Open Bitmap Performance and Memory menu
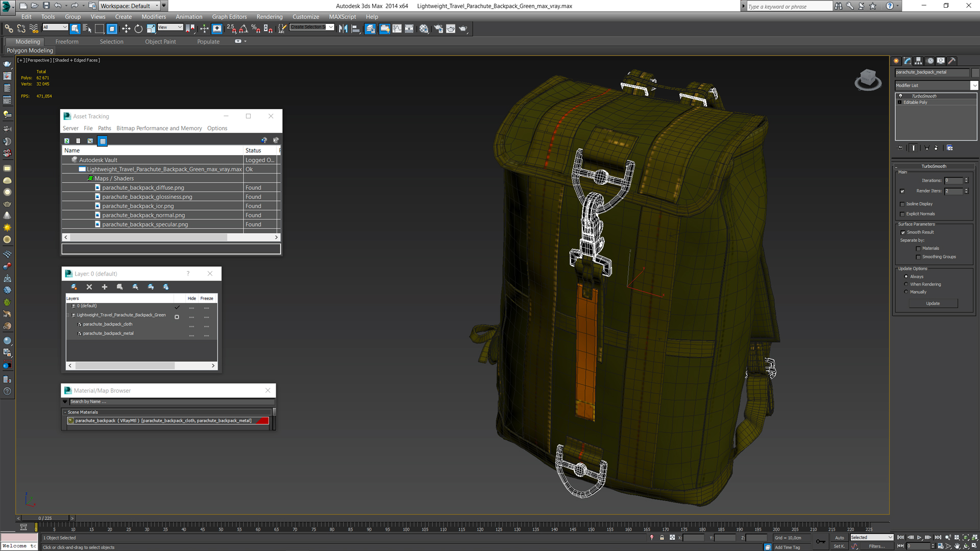 pos(159,129)
